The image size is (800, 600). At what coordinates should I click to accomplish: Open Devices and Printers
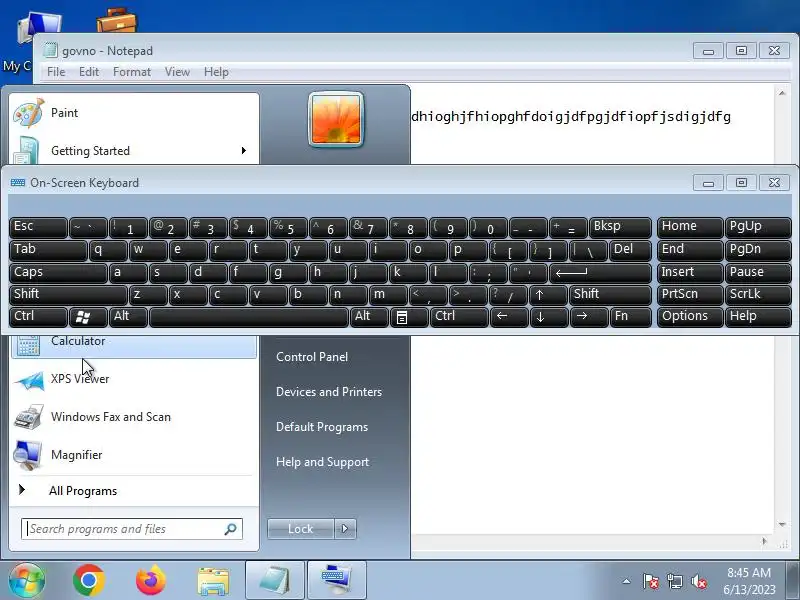click(x=329, y=392)
